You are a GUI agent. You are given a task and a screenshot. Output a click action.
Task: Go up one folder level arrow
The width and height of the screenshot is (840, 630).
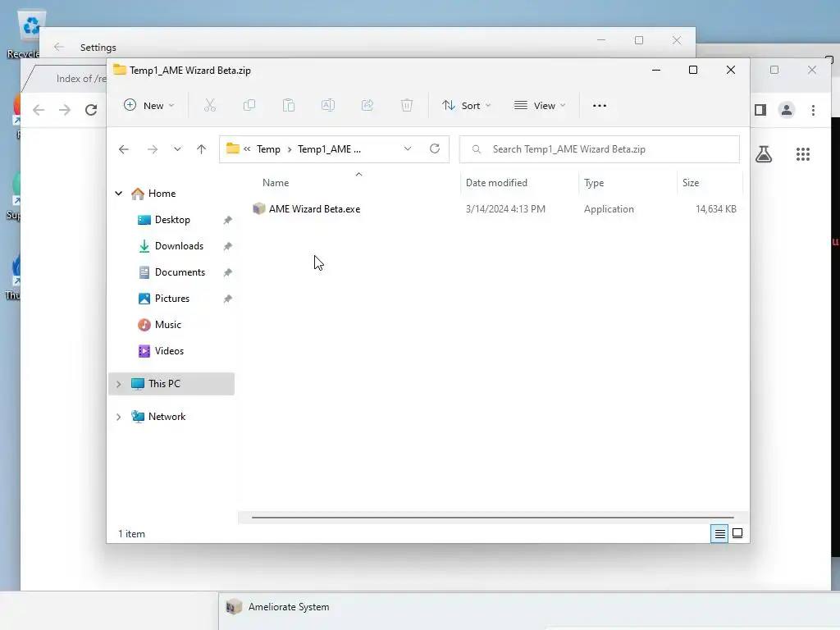point(202,149)
